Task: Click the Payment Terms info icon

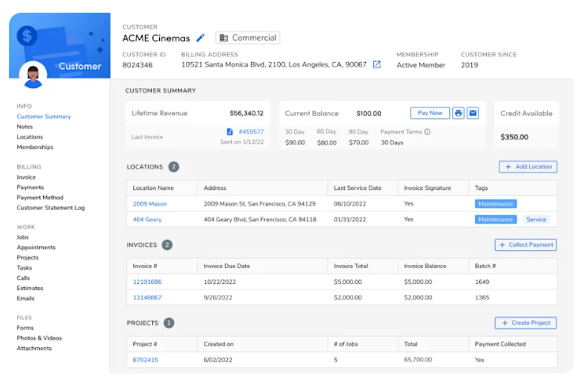Action: click(427, 132)
